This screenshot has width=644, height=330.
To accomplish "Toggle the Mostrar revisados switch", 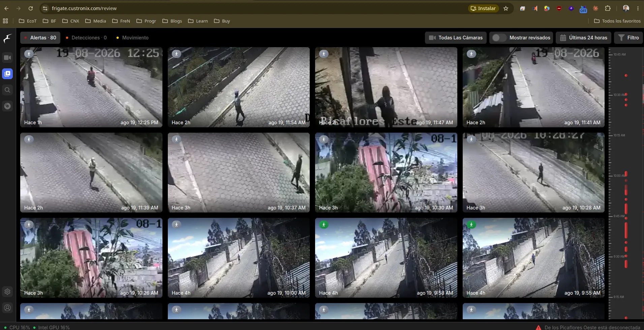I will pyautogui.click(x=499, y=38).
